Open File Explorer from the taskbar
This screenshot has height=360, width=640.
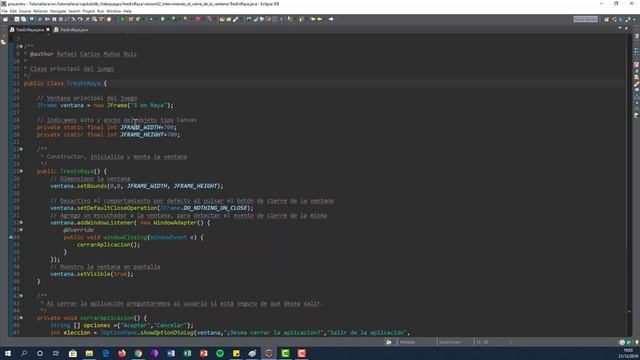point(89,353)
